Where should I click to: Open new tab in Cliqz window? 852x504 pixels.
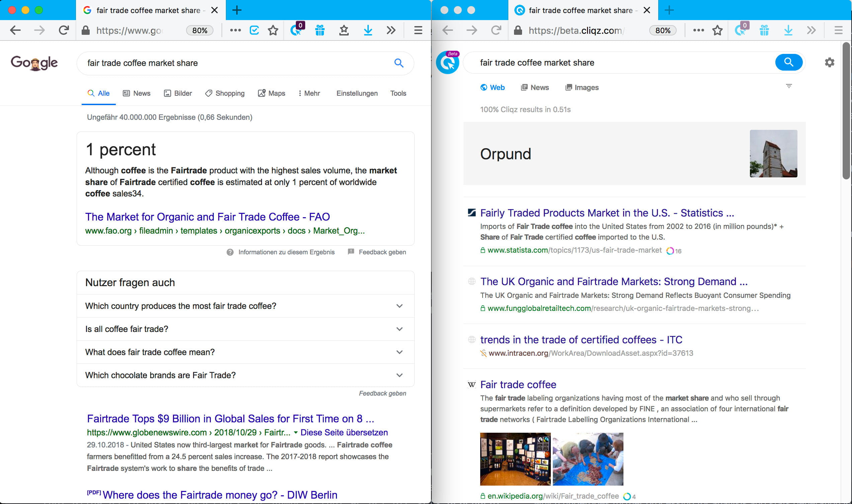click(669, 10)
